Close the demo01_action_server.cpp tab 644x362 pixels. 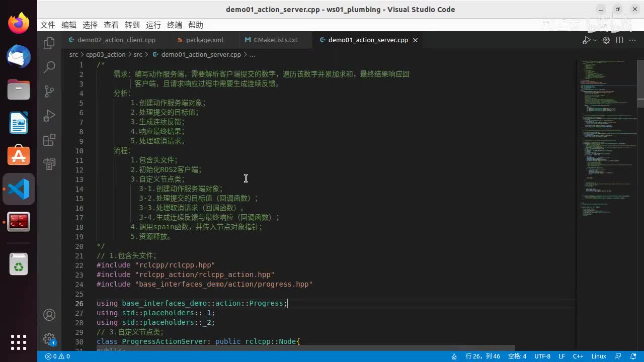coord(416,40)
